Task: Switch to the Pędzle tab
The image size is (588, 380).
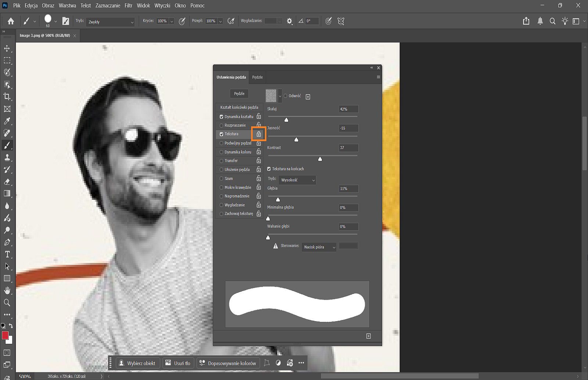Action: click(257, 77)
